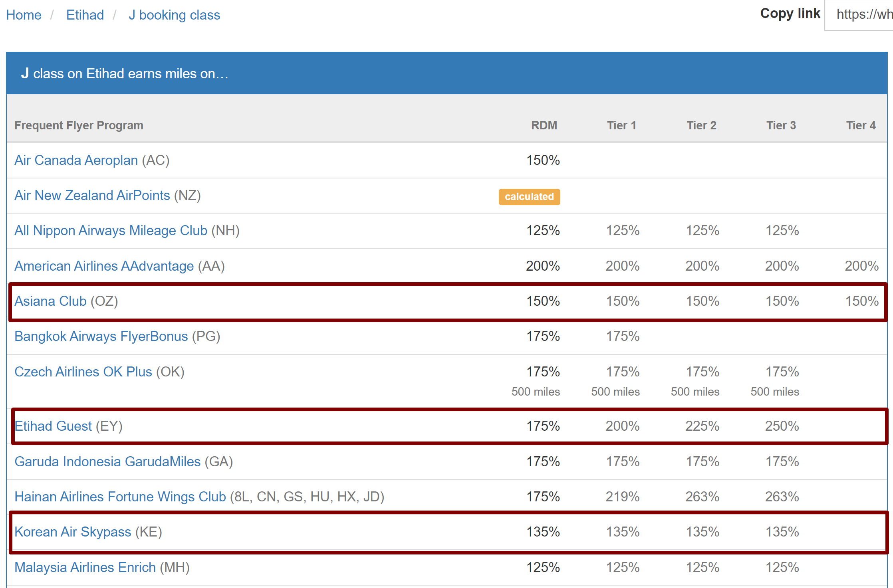
Task: Select Korean Air 135% RDM value
Action: 543,532
